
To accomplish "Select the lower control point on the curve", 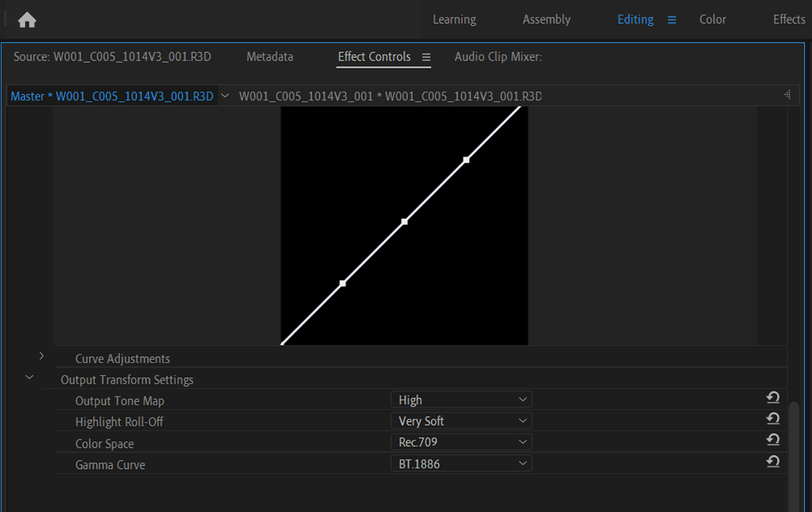I will coord(343,283).
